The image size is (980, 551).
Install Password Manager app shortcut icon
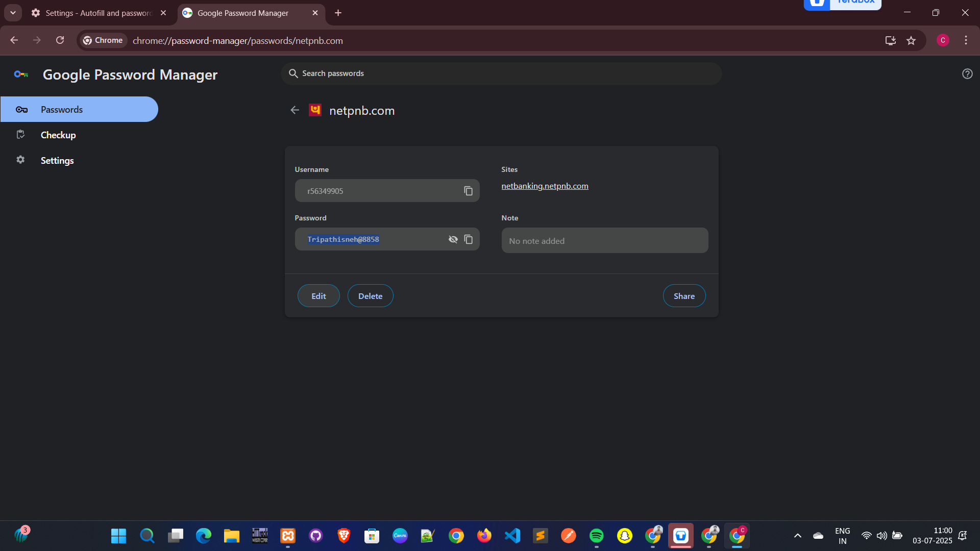coord(891,40)
